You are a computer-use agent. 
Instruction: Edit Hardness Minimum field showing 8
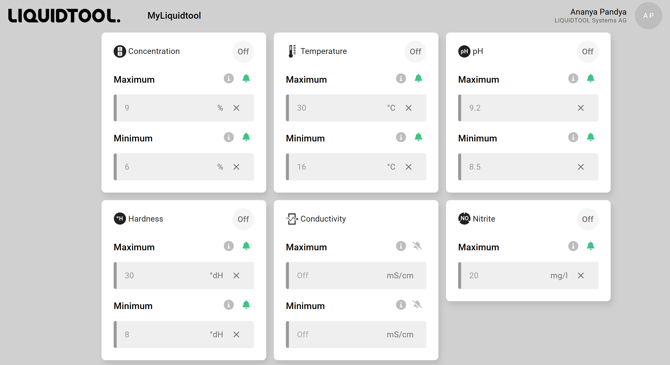[x=184, y=334]
